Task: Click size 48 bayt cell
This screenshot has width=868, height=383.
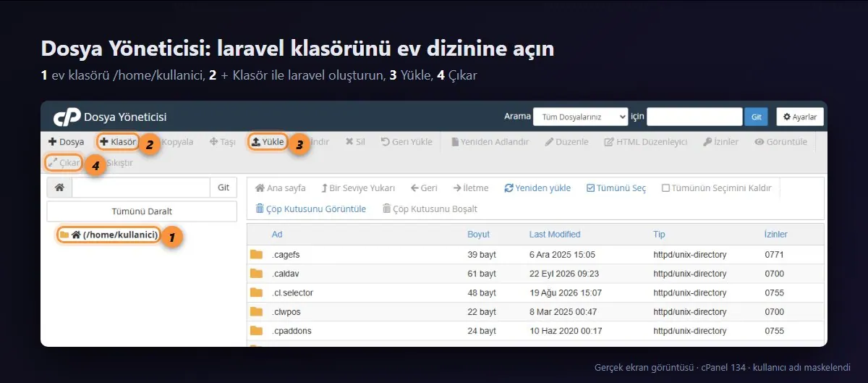Action: point(482,292)
